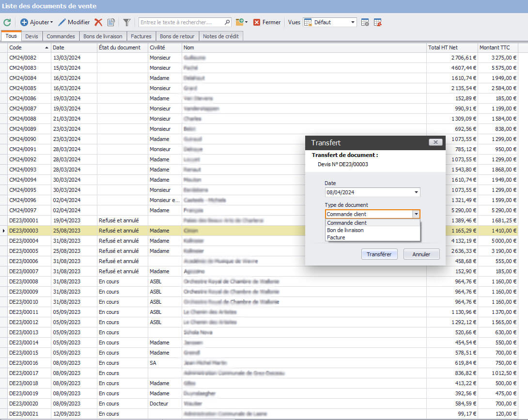
Task: Click Annuler in the Transfert dialog
Action: click(x=421, y=254)
